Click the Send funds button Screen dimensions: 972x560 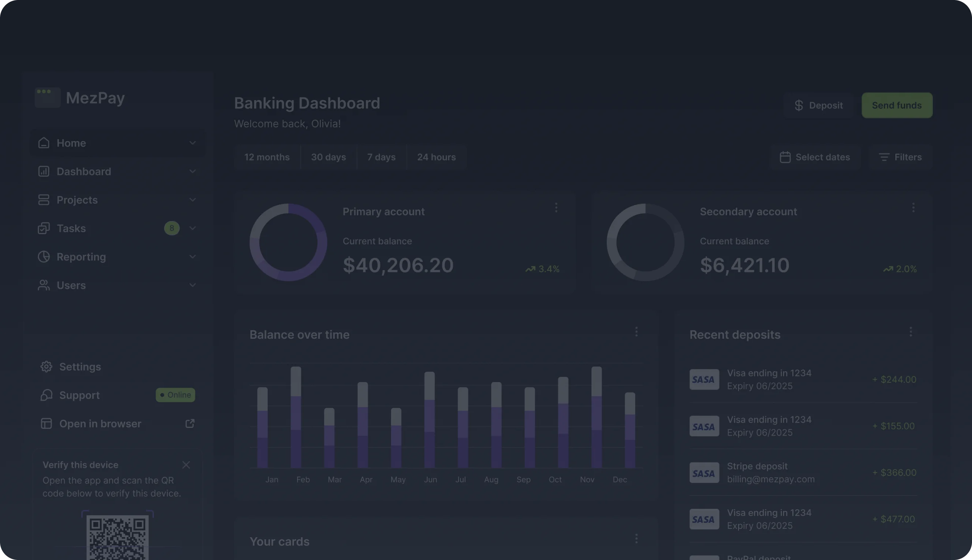tap(896, 105)
